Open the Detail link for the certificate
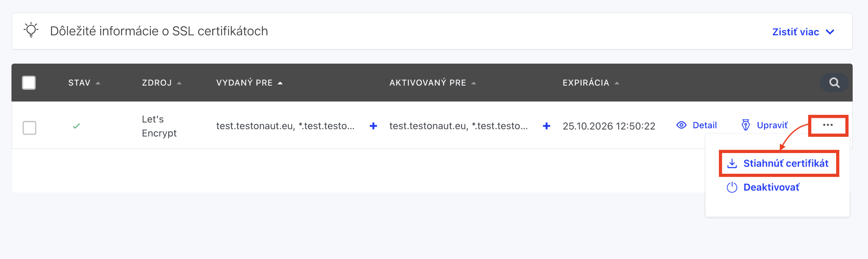 point(705,125)
